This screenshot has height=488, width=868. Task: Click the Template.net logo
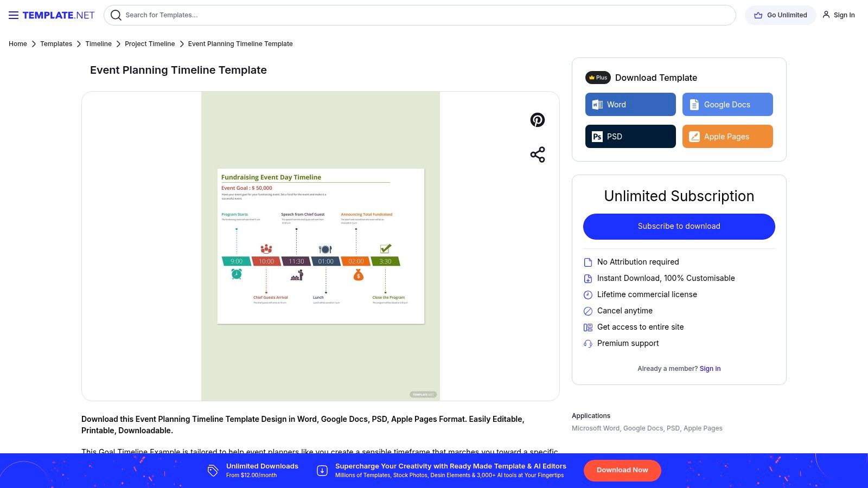point(59,15)
